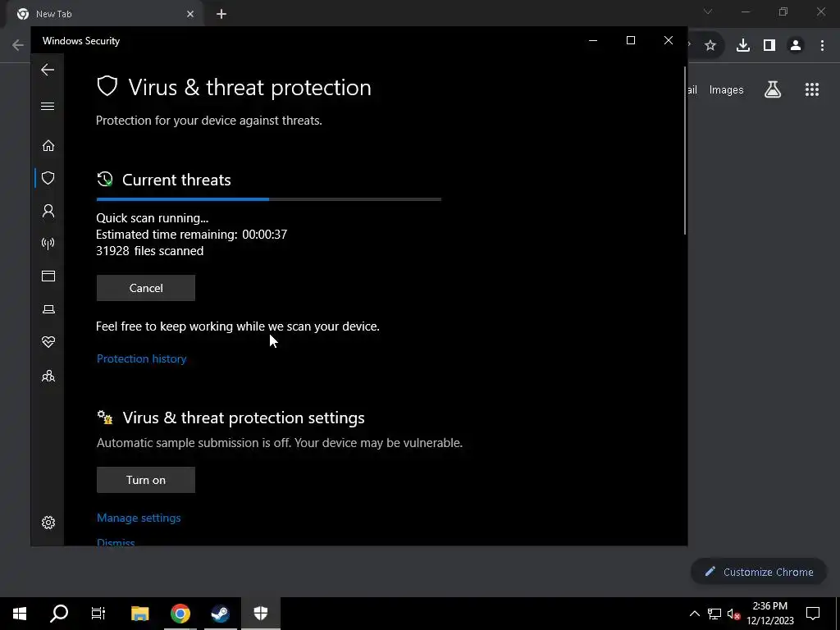Select Windows Security on the taskbar
Screen dimensions: 840x630
click(x=260, y=614)
